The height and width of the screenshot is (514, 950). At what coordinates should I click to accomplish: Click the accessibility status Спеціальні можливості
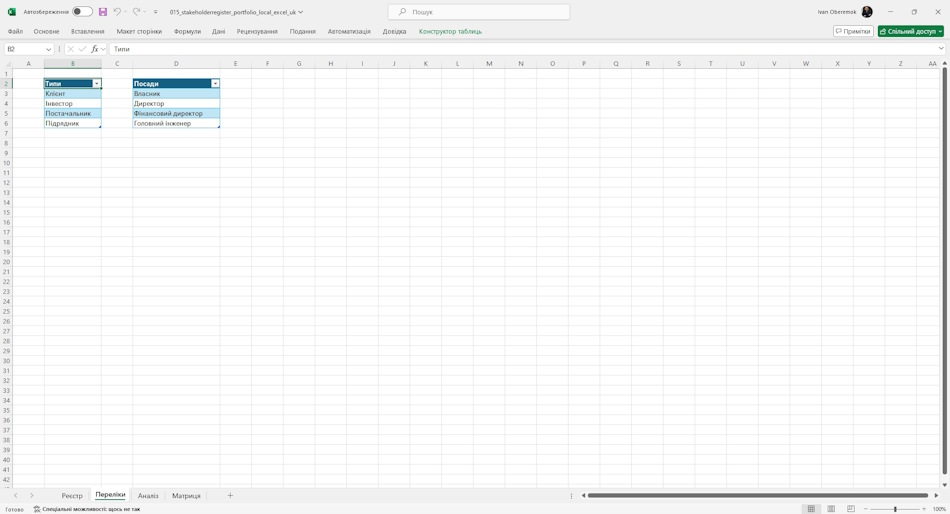(x=87, y=509)
